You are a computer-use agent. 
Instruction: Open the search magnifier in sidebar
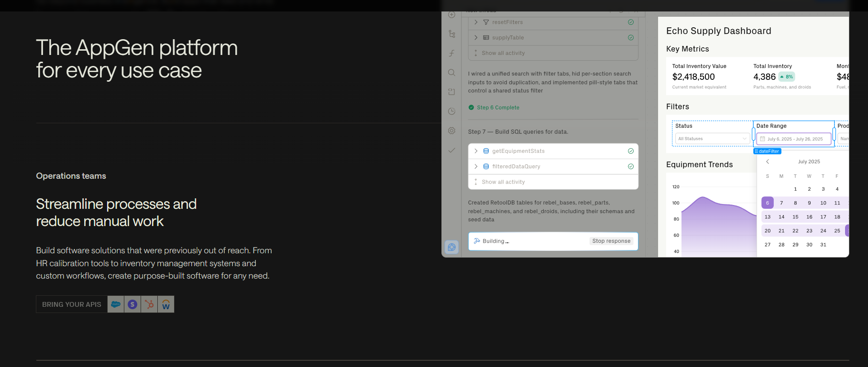pos(451,73)
